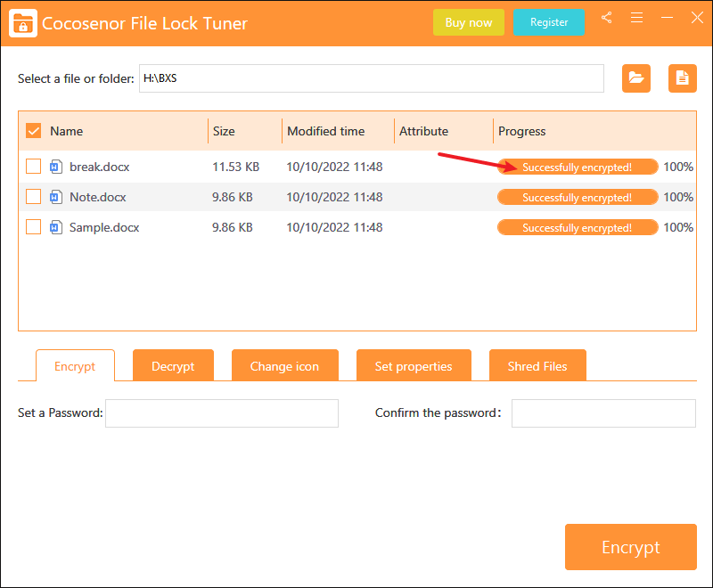The height and width of the screenshot is (588, 713).
Task: Click the 11.53 KB size value
Action: [235, 167]
